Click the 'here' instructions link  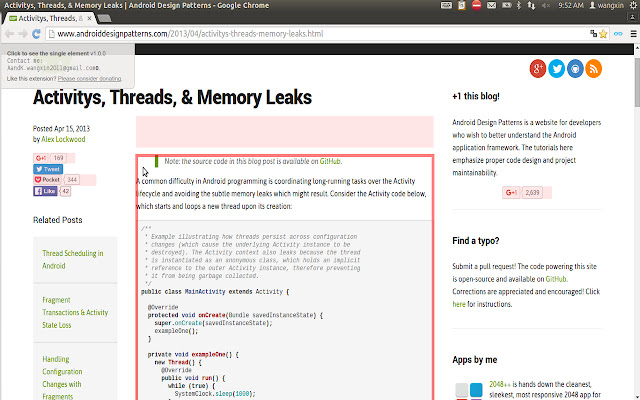(x=459, y=304)
